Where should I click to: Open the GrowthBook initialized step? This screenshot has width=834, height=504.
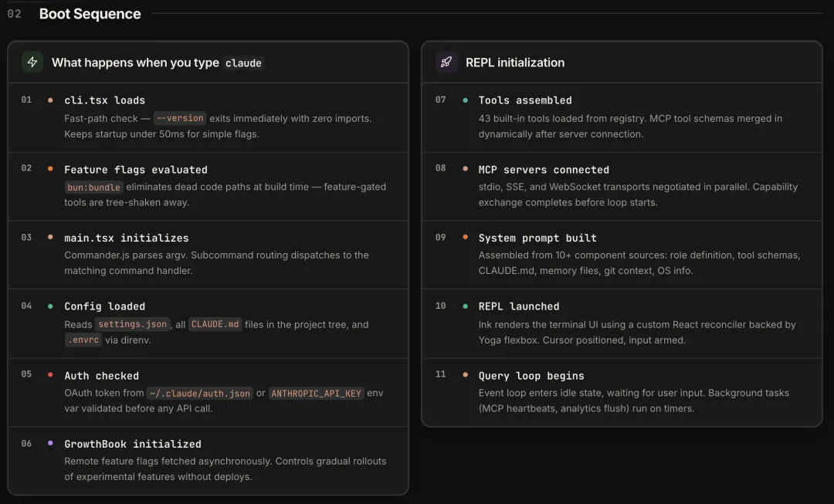pyautogui.click(x=132, y=444)
